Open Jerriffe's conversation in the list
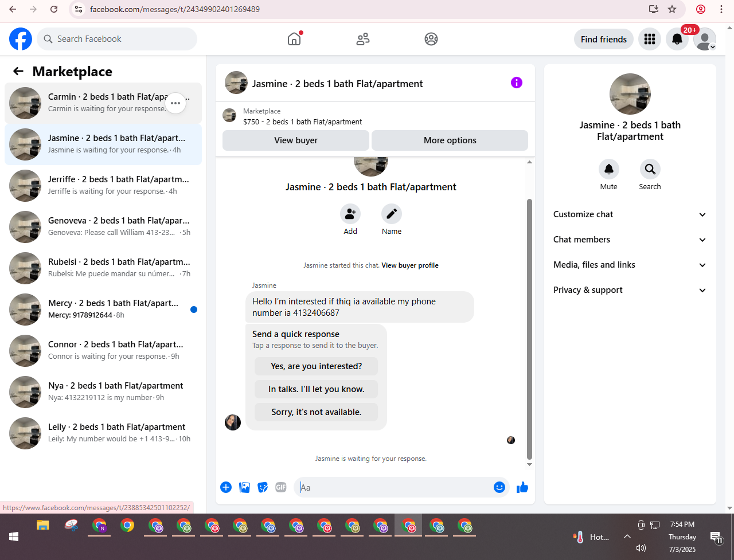This screenshot has width=734, height=560. 103,186
